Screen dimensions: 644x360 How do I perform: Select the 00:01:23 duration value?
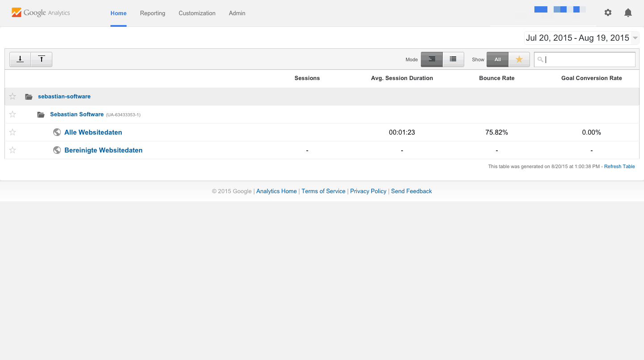click(x=402, y=132)
